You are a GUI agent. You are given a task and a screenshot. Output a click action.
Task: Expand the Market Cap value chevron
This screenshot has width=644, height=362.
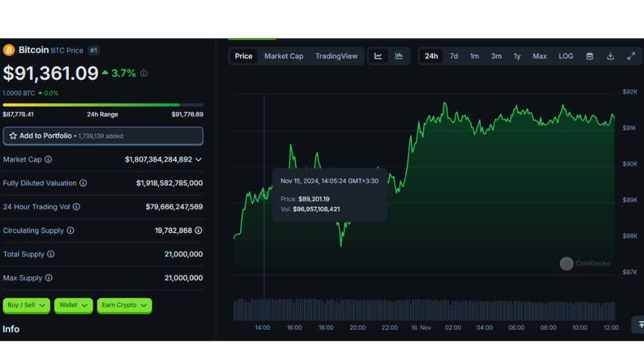tap(199, 160)
